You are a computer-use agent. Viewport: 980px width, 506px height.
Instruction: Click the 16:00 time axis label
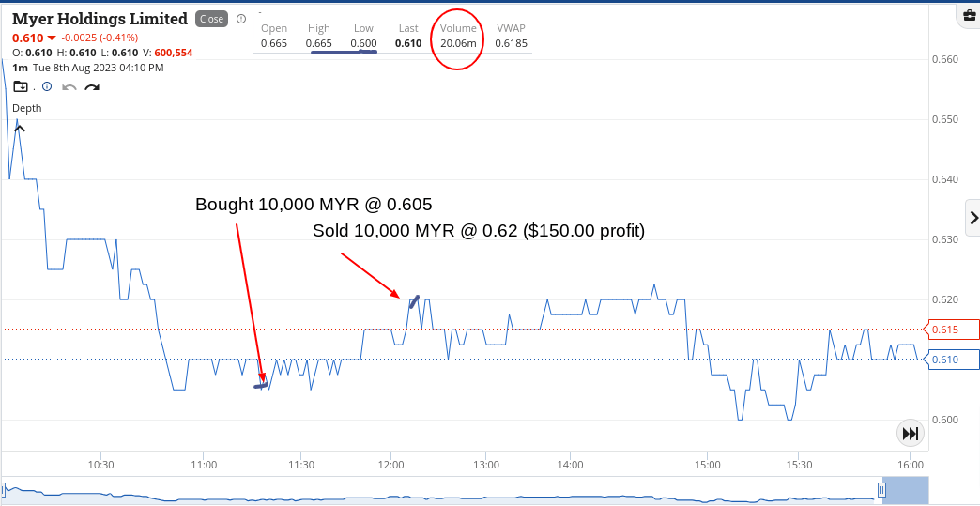(910, 465)
